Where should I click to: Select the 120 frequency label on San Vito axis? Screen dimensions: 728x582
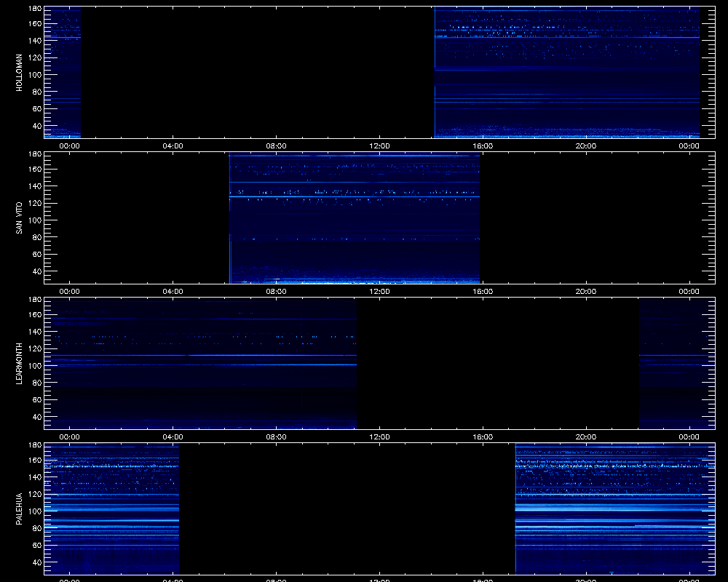35,203
